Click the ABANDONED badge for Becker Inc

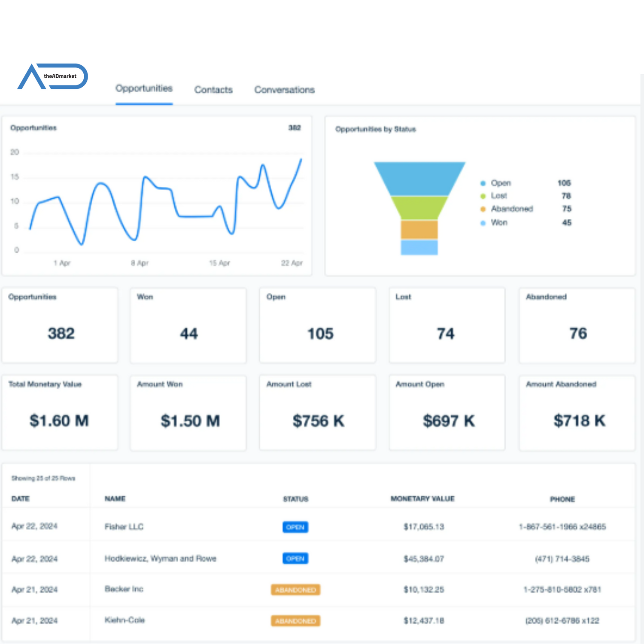point(295,590)
